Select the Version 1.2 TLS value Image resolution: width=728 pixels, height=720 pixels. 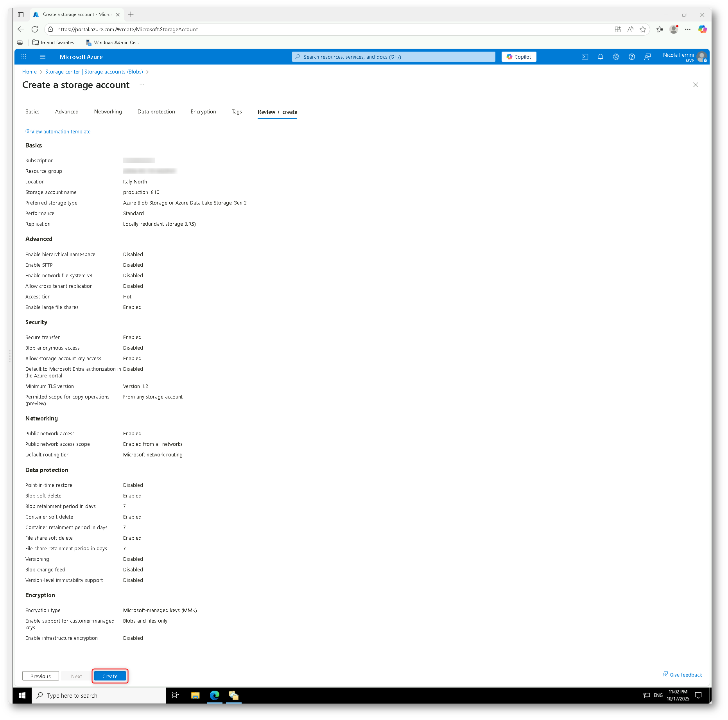click(136, 386)
